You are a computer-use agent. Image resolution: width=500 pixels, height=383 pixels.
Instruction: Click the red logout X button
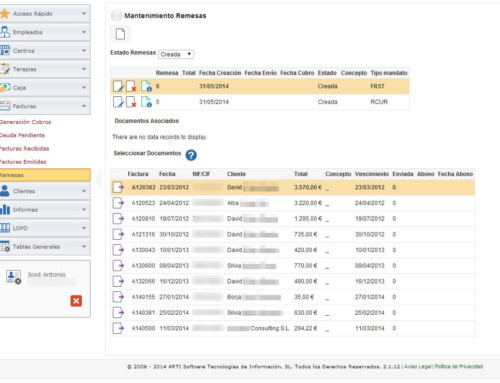tap(76, 301)
